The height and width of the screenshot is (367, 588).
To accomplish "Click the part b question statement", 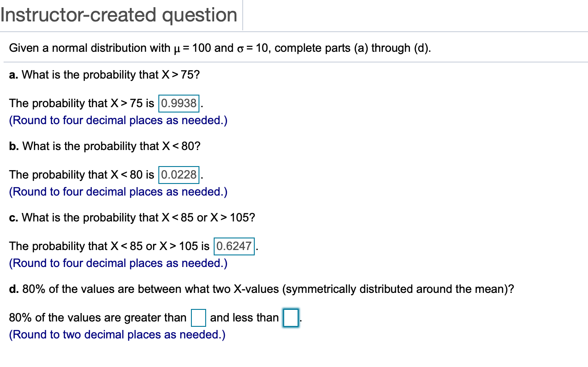I will pos(105,146).
